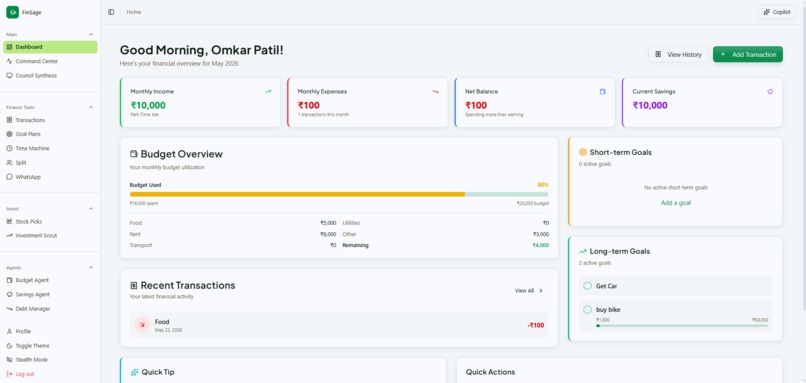Toggle Theme in the sidebar
806x383 pixels.
50,346
